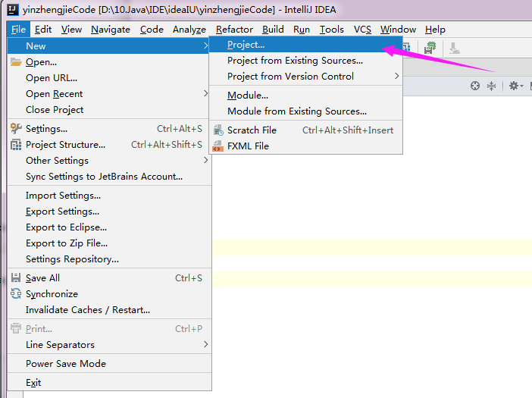Expand the New submenu arrow
Viewport: 532px width, 398px height.
205,45
